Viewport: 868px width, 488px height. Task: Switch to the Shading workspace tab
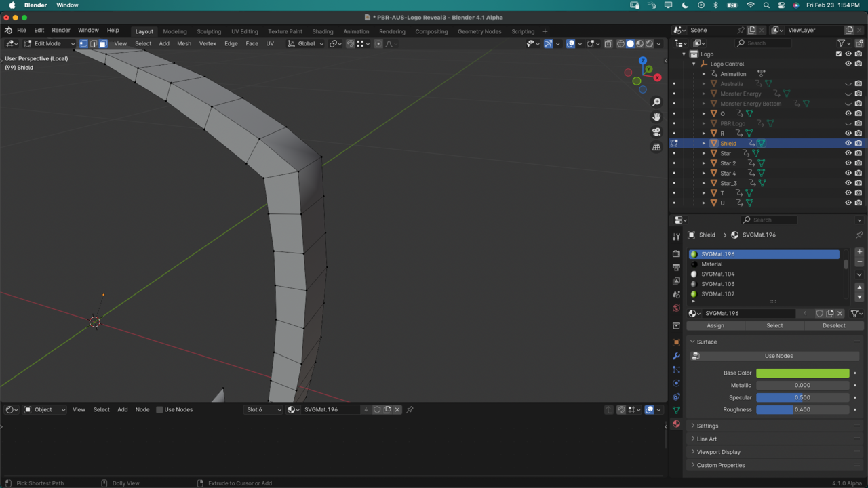tap(322, 31)
